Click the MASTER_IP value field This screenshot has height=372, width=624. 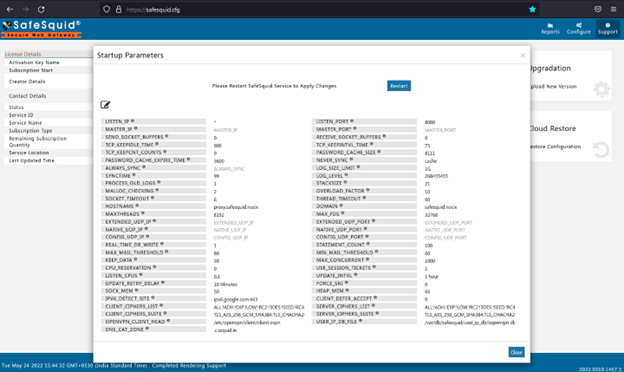point(259,130)
